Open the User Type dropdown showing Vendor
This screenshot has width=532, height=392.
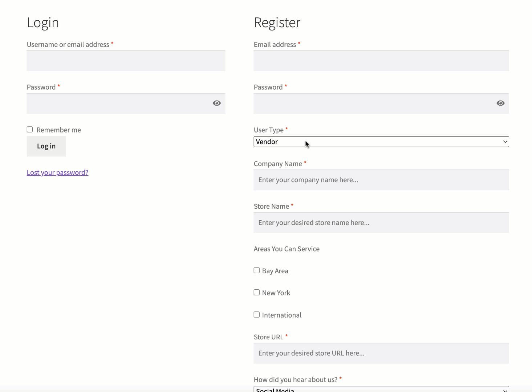pos(381,142)
